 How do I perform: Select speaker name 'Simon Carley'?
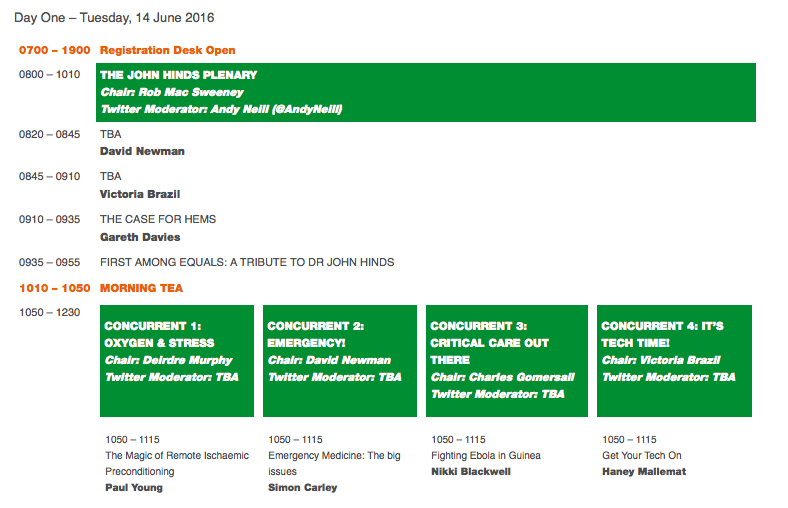303,487
